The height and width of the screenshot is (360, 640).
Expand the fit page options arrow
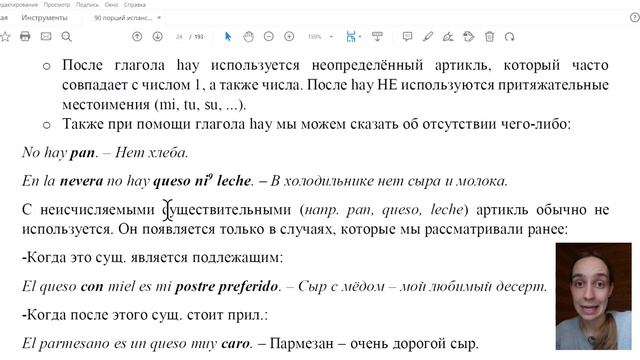(360, 37)
